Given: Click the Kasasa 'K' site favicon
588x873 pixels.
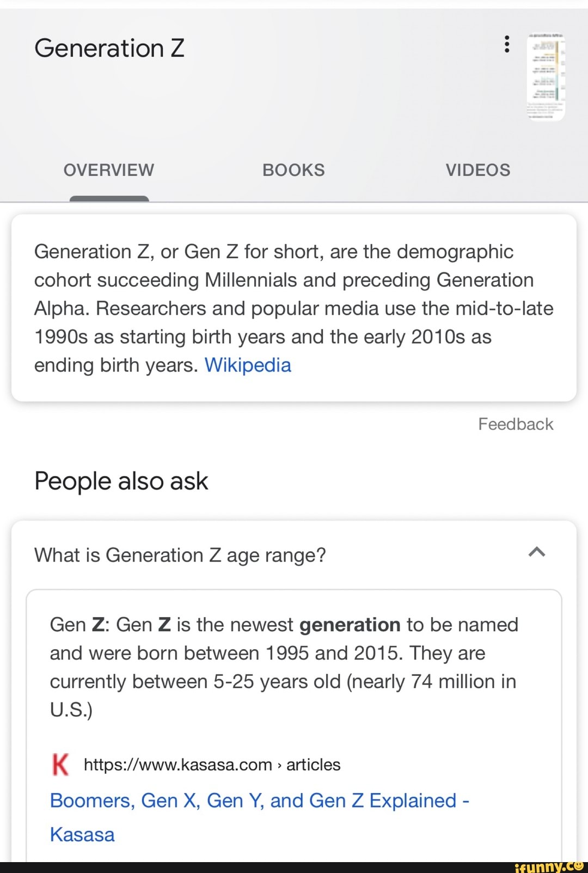Looking at the screenshot, I should coord(60,764).
